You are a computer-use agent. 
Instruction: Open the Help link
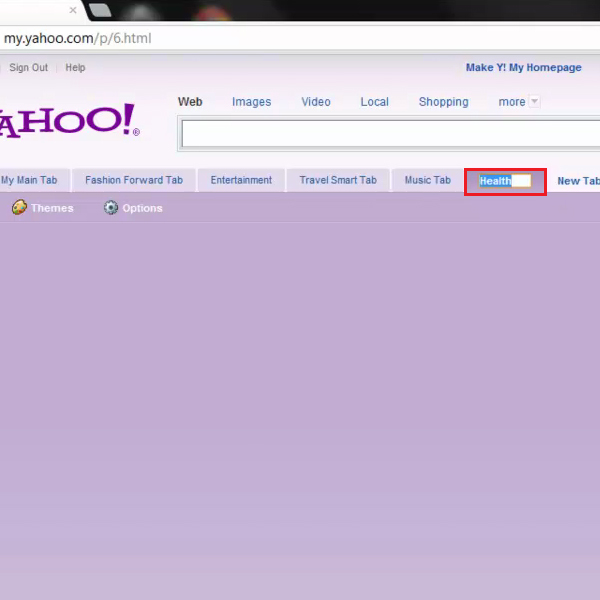75,68
